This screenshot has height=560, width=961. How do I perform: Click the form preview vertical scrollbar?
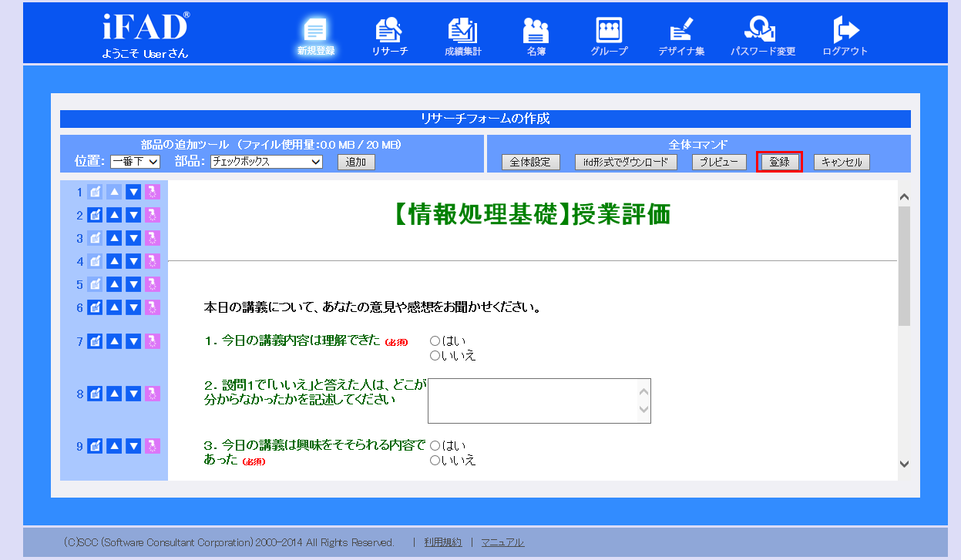904,265
